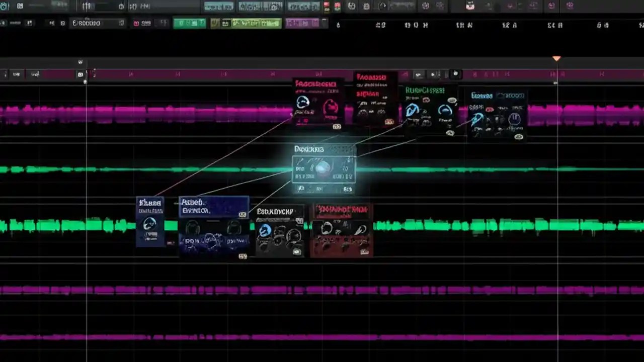Click the orange playhead marker on the timeline ruler

coord(556,58)
